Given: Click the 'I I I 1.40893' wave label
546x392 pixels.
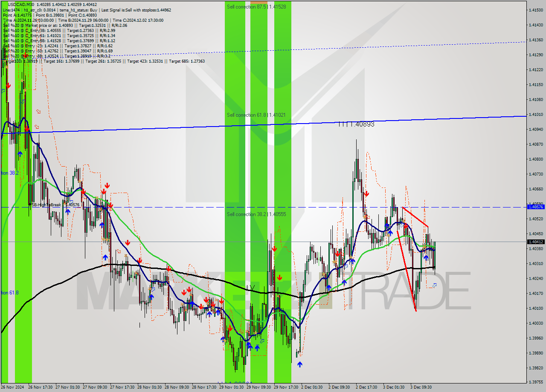Looking at the screenshot, I should coord(356,124).
